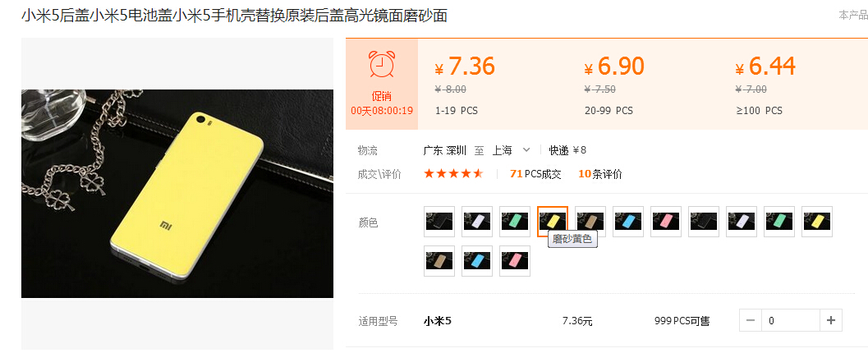868x353 pixels.
Task: Decrease quantity with the minus button
Action: [751, 320]
